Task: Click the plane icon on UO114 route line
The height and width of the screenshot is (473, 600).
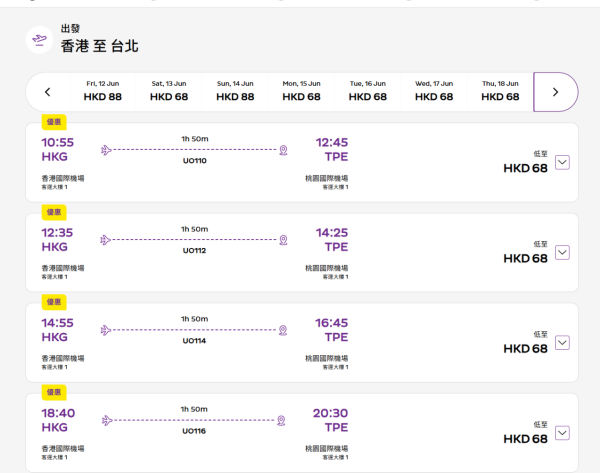Action: click(106, 330)
